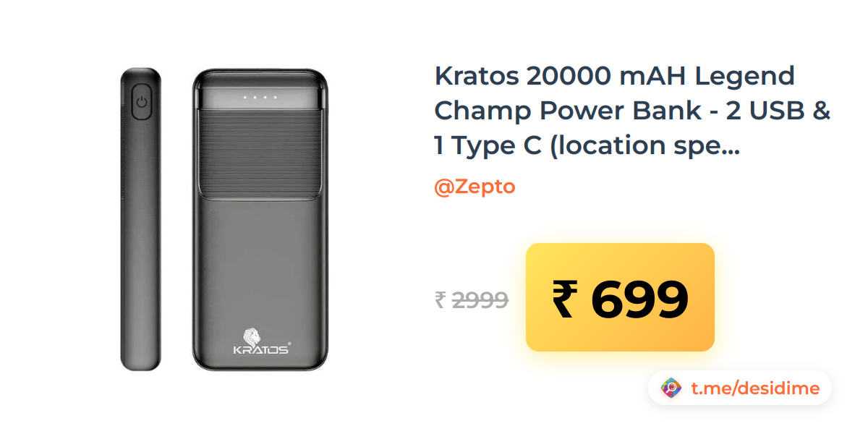The image size is (868, 434).
Task: Open the t.me/desidime Telegram link
Action: coord(755,388)
